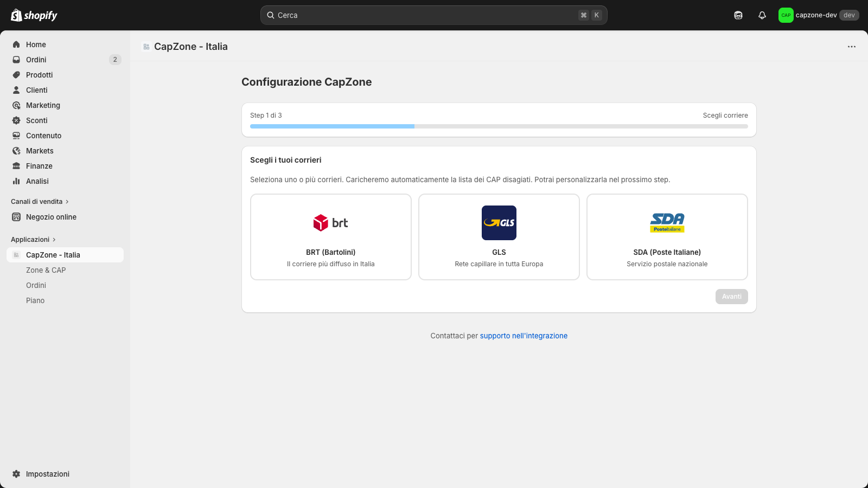
Task: Click the CapZone - Italia page title
Action: pos(191,47)
